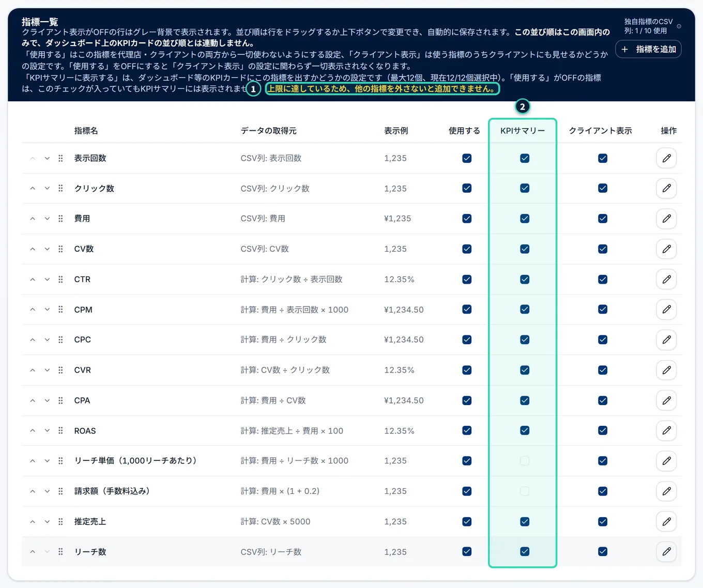
Task: Click the info icon beside 独自指標のCSV列
Action: pos(679,26)
